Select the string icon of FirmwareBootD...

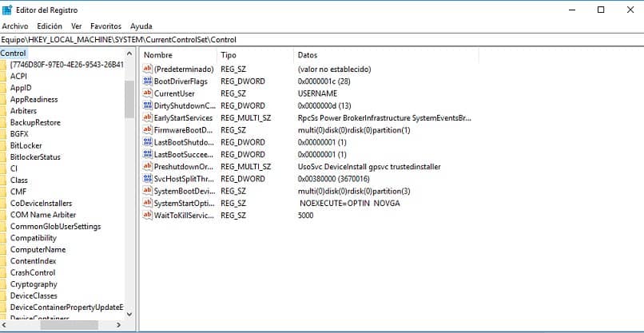click(148, 129)
